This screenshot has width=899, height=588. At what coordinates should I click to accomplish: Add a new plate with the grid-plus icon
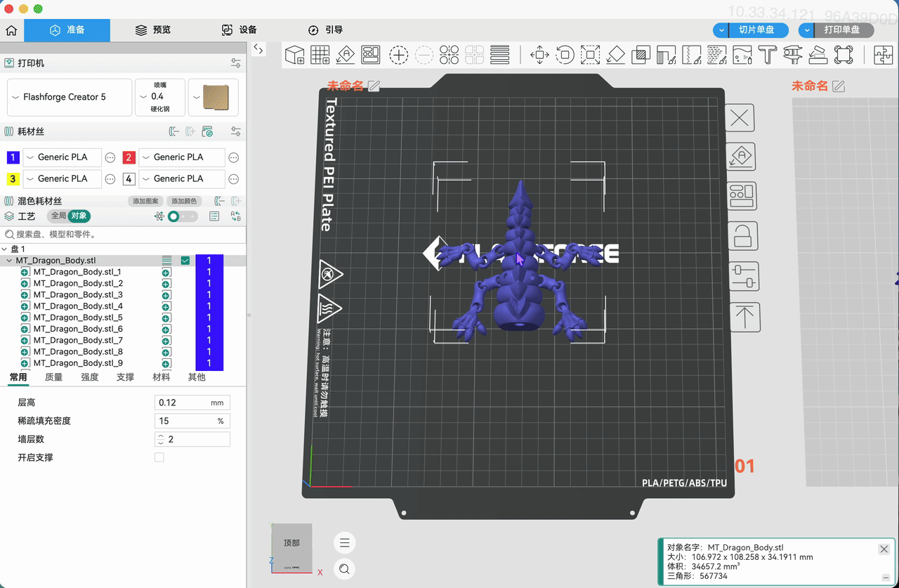(320, 55)
